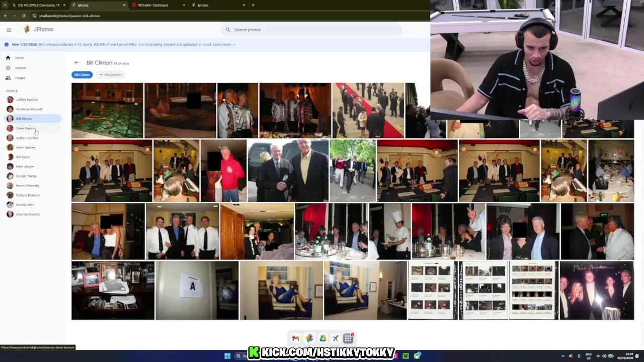This screenshot has width=644, height=362.
Task: Close the HS LOVALS Community X tab
Action: point(64,5)
